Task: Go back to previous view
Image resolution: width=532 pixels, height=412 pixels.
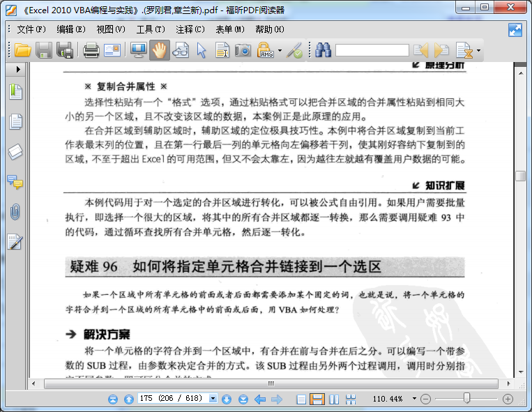Action: click(x=260, y=399)
